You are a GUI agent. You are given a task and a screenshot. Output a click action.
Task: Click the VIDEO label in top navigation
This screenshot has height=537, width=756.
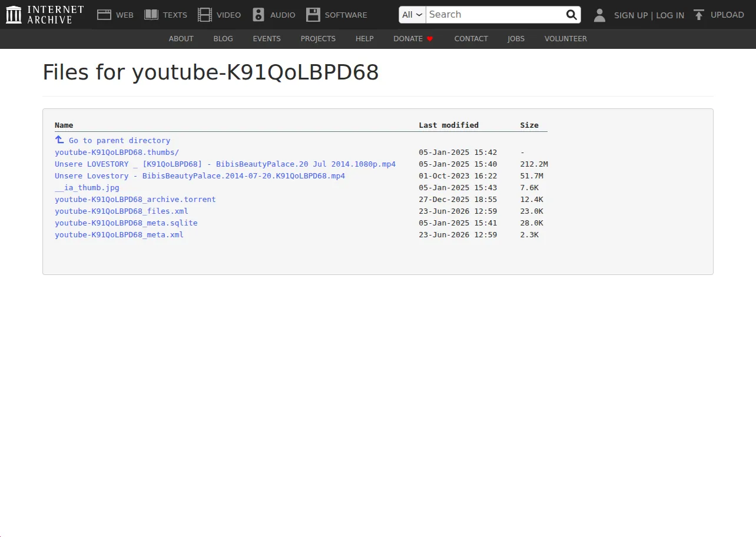[x=228, y=15]
